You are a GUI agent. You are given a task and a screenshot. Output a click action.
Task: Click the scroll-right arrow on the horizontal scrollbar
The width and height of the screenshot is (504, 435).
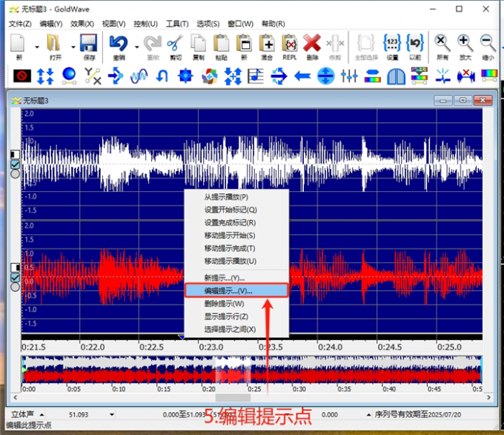click(x=488, y=398)
